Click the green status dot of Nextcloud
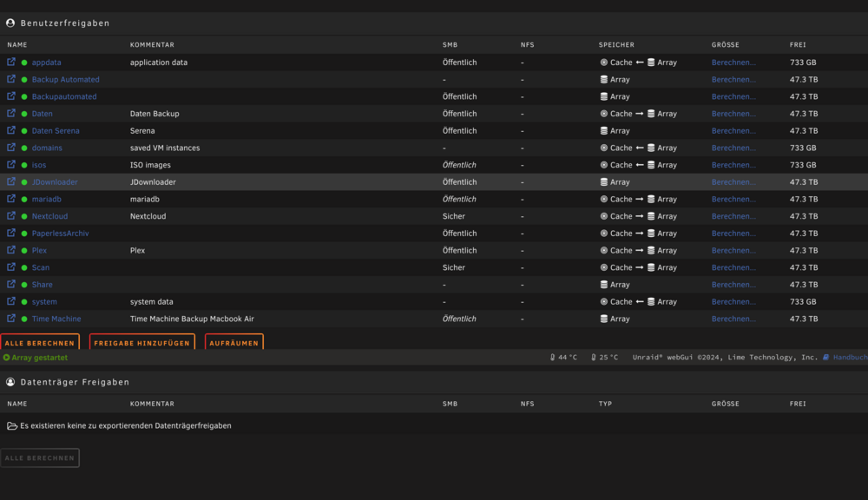 tap(24, 216)
